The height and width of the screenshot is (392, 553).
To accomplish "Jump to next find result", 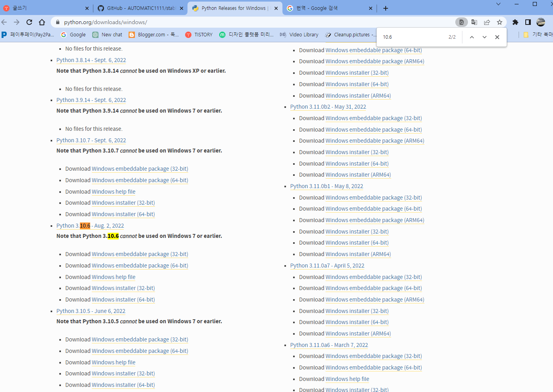I will click(x=485, y=37).
